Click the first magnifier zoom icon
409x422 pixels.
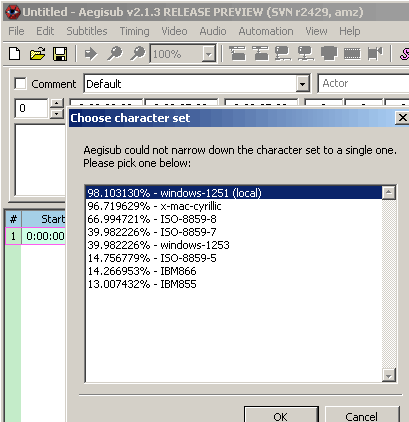point(114,54)
